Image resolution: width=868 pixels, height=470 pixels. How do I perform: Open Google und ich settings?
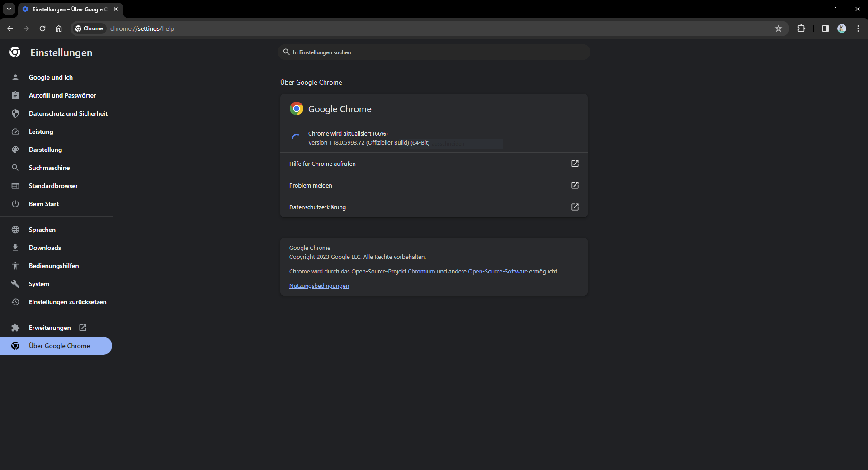click(x=56, y=77)
